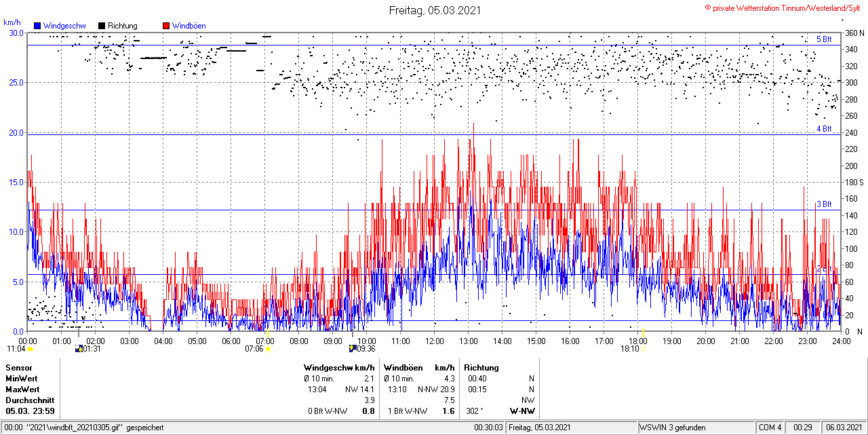This screenshot has height=435, width=868.
Task: Click the 'MaxWert' row label
Action: click(x=22, y=390)
